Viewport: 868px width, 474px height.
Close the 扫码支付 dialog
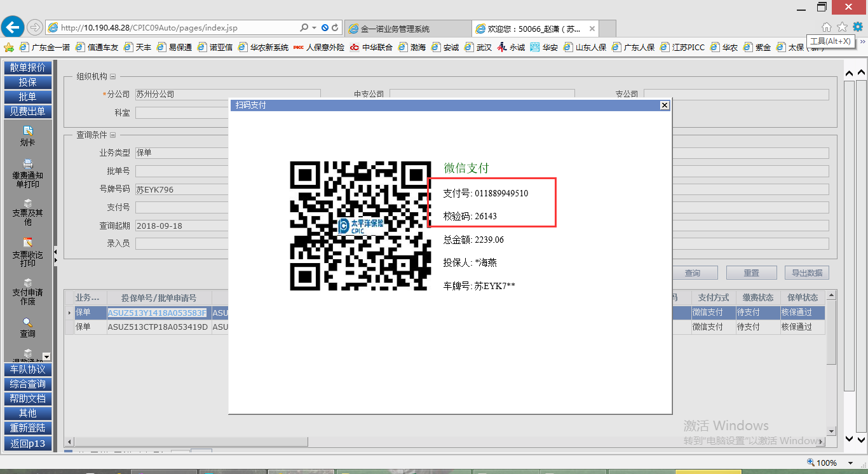tap(664, 105)
